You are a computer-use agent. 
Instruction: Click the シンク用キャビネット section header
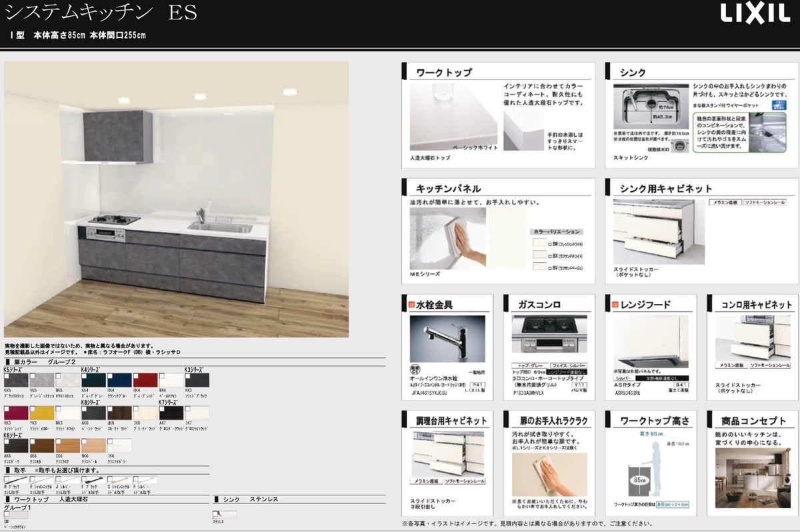(666, 189)
